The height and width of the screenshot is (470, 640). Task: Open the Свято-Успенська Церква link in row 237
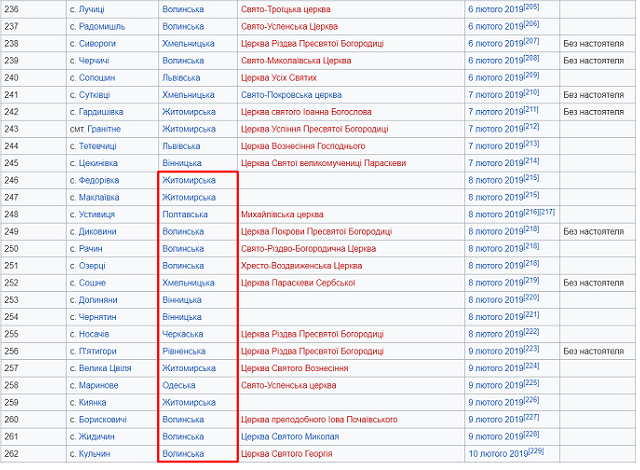pyautogui.click(x=289, y=27)
